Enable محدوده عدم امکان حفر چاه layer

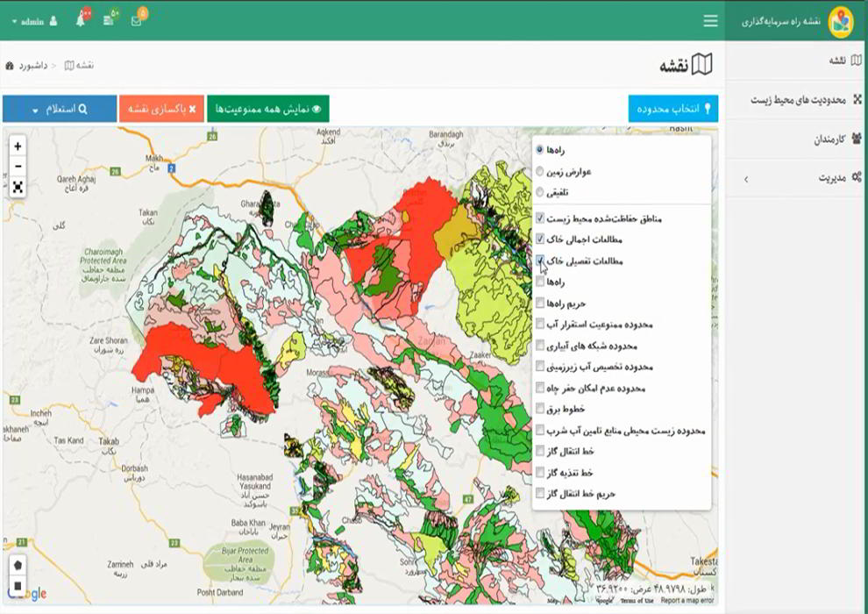(540, 388)
